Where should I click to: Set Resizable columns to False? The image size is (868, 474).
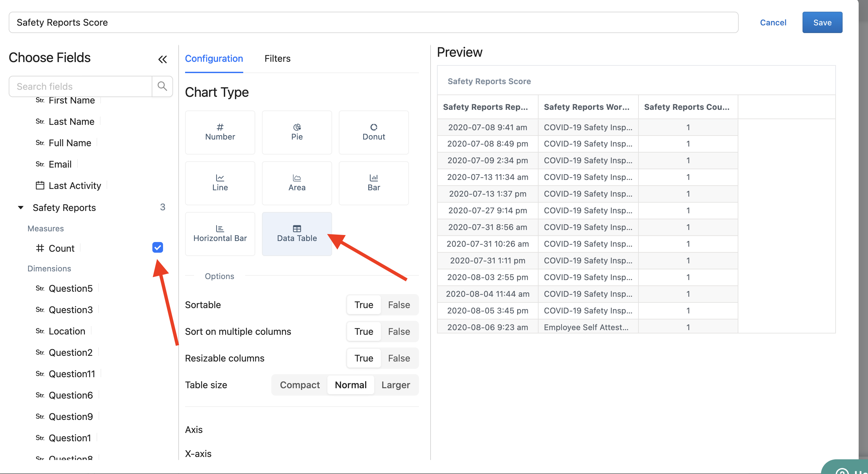399,358
